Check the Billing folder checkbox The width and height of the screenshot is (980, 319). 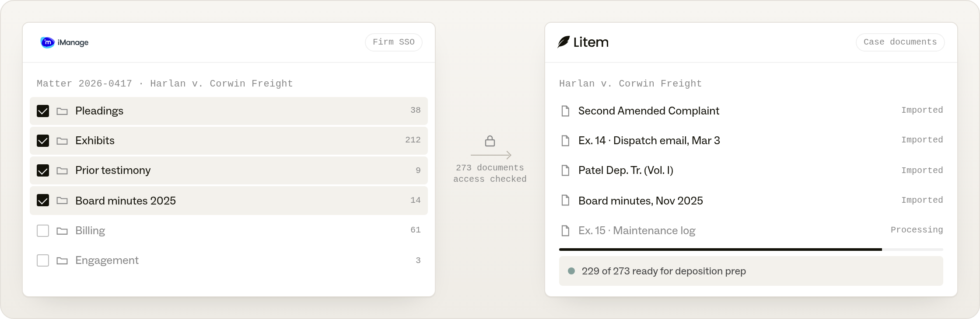click(x=43, y=231)
